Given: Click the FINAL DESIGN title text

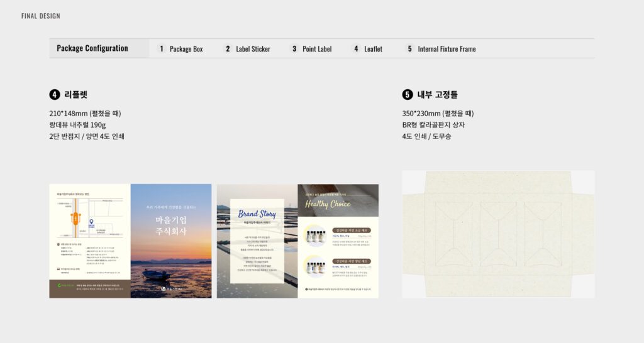Looking at the screenshot, I should (41, 16).
